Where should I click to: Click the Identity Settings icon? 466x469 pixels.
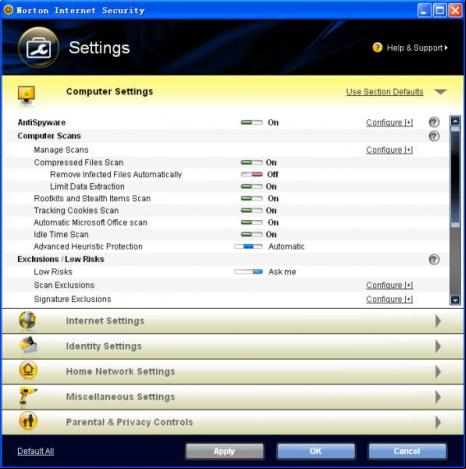28,345
